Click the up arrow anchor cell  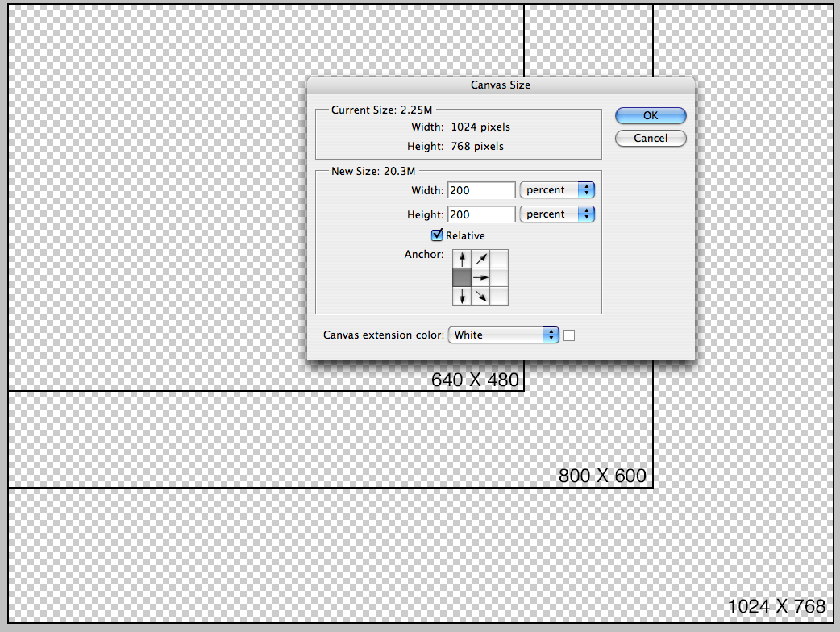[x=462, y=259]
